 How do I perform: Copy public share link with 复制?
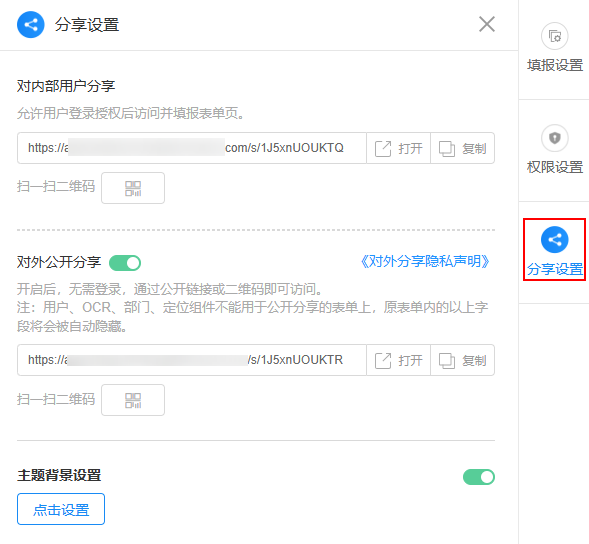coord(462,360)
